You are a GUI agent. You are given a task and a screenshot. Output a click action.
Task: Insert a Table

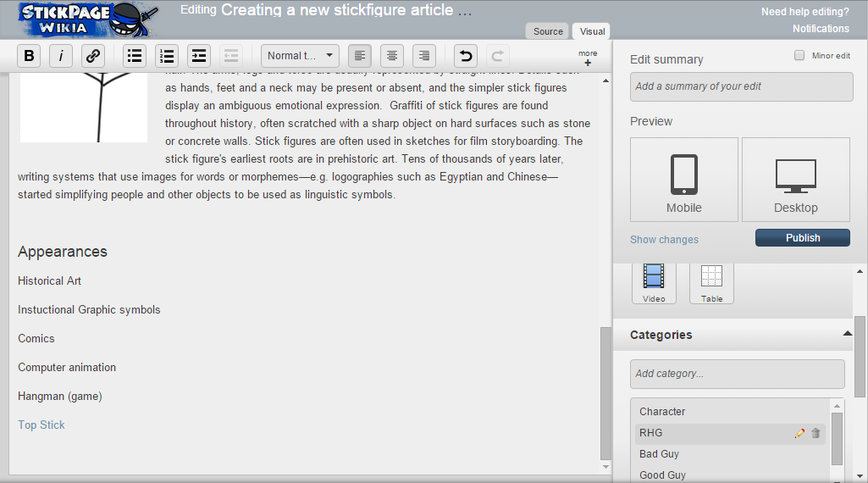pos(711,283)
